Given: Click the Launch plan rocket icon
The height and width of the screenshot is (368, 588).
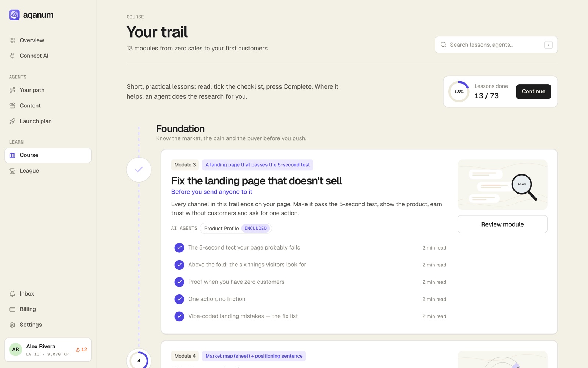Looking at the screenshot, I should [12, 121].
